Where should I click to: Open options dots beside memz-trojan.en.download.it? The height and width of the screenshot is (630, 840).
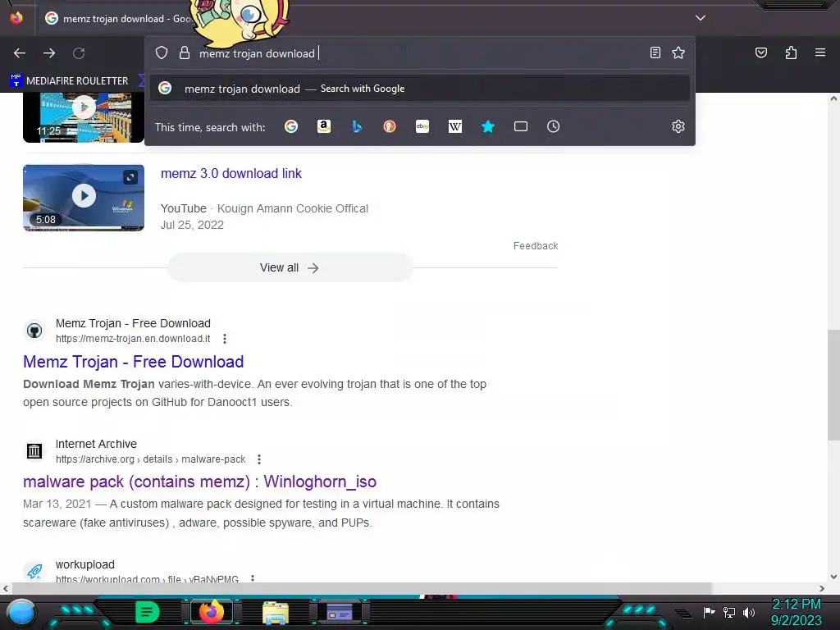[225, 339]
